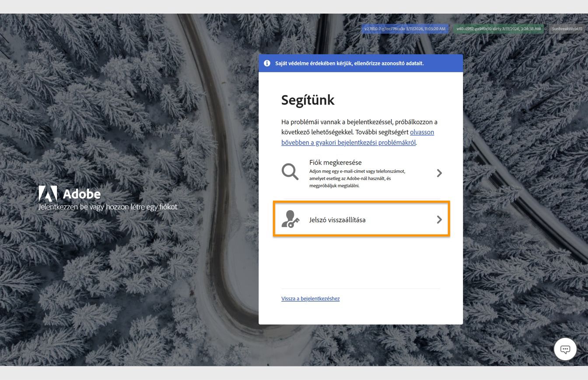Click the gray SunbreakWebUI1 badge
588x380 pixels.
click(x=567, y=29)
